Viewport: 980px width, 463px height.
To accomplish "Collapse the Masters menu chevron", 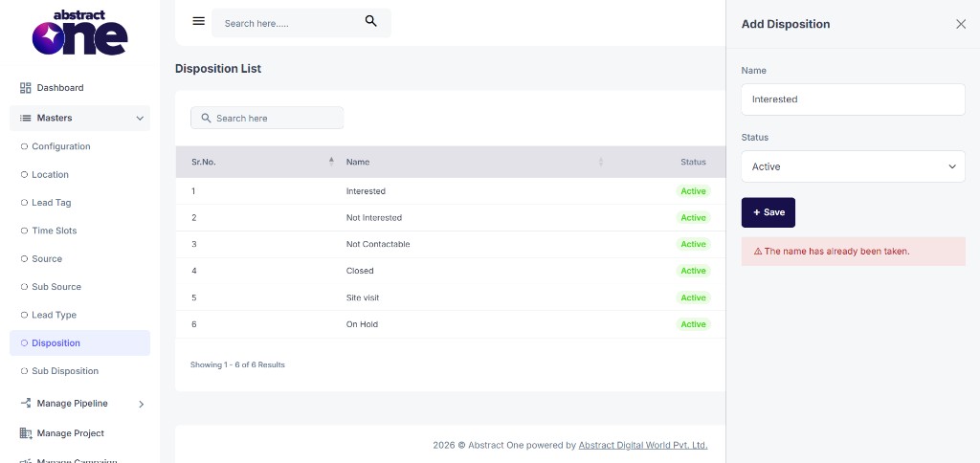I will [140, 118].
